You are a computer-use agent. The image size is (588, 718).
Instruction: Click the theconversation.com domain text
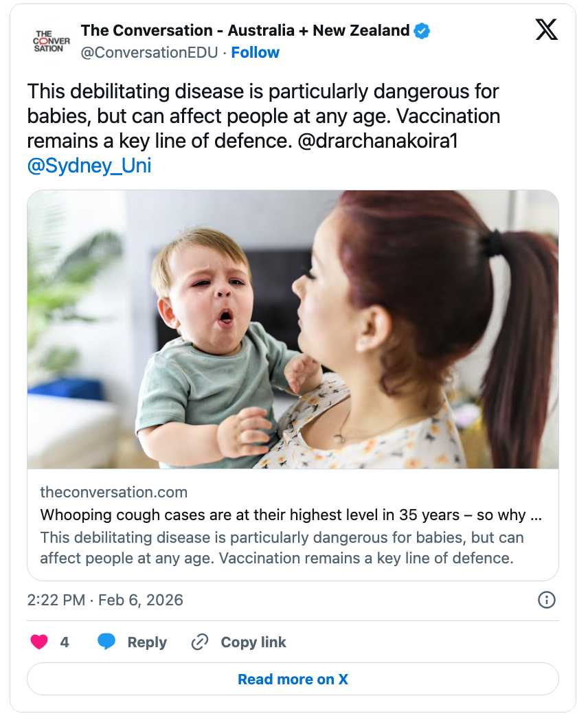click(114, 492)
